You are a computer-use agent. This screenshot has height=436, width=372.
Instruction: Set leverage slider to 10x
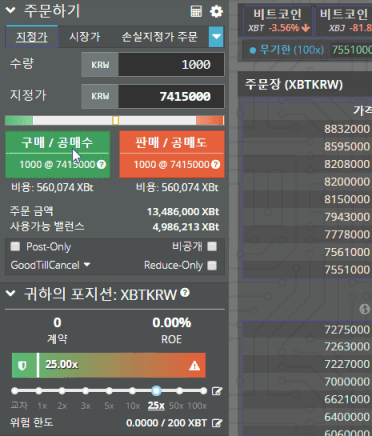click(132, 391)
